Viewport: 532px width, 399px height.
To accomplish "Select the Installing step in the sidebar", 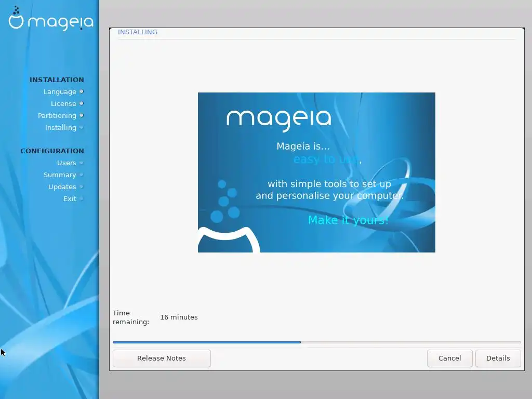I will [x=61, y=128].
